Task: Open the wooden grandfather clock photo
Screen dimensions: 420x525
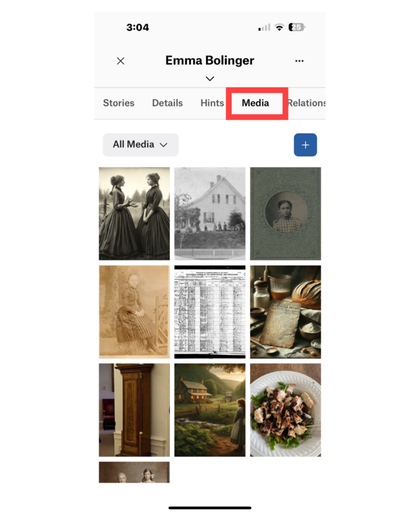Action: pos(135,410)
